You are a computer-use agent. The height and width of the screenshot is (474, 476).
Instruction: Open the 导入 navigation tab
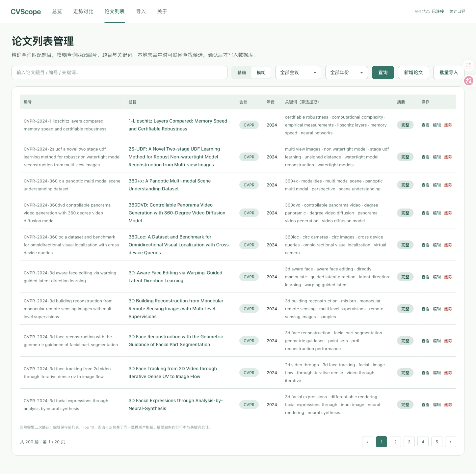coord(141,12)
